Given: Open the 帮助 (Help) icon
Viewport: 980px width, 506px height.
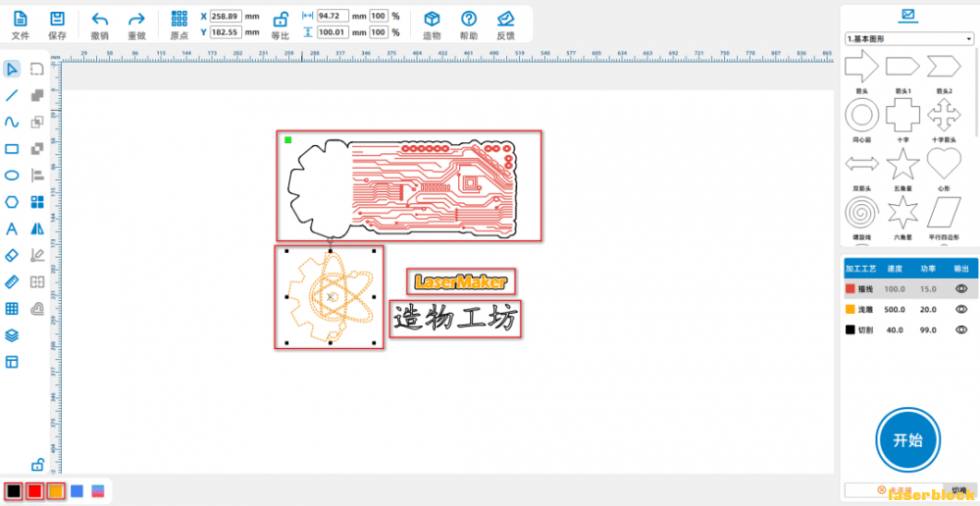Looking at the screenshot, I should pos(469,19).
